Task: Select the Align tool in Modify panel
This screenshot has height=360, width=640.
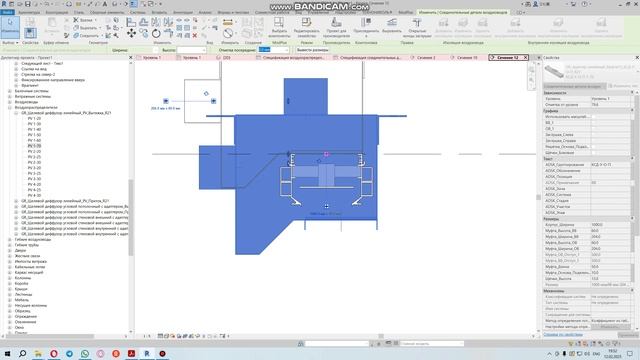Action: pyautogui.click(x=131, y=22)
